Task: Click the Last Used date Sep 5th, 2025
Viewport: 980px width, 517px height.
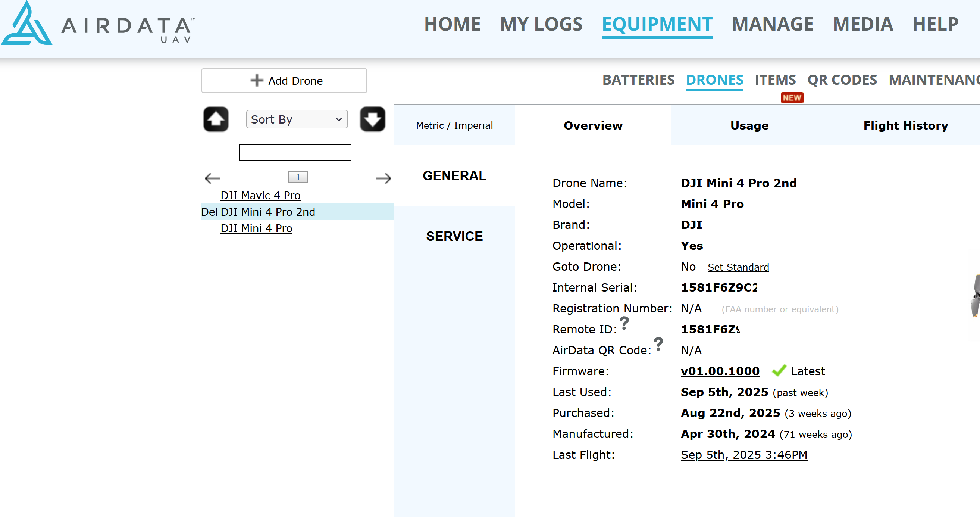Action: pos(724,392)
